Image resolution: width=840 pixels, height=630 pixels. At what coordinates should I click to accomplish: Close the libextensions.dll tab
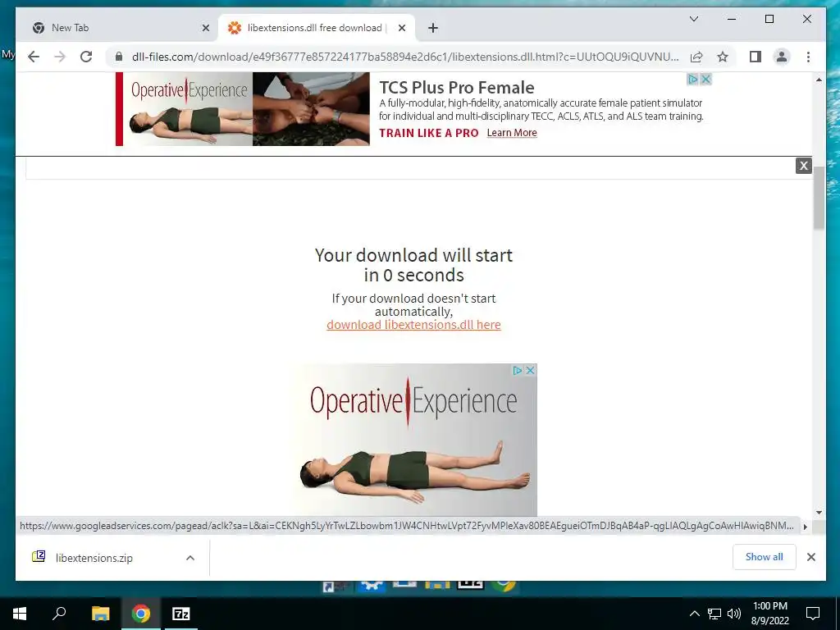coord(402,28)
